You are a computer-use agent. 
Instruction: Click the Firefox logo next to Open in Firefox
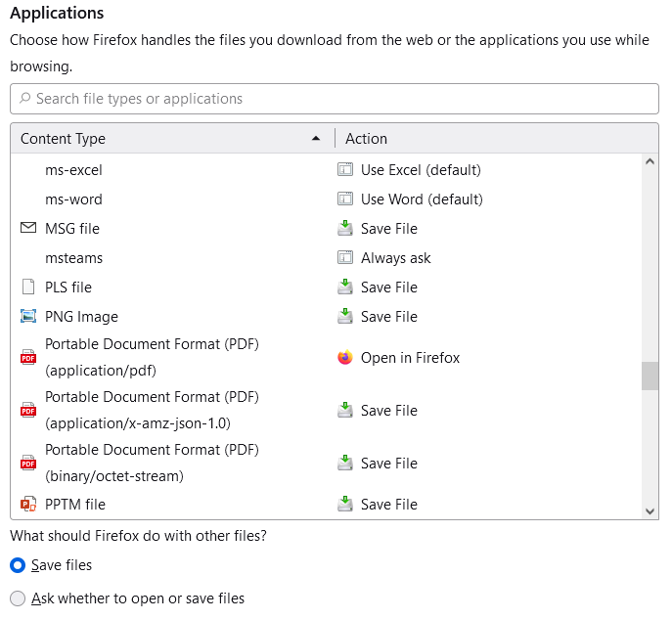344,358
